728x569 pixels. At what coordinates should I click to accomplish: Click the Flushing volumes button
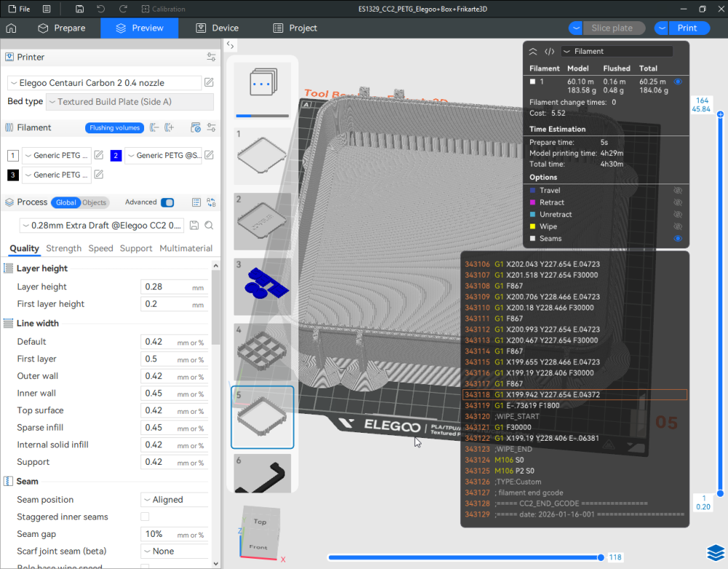[114, 127]
